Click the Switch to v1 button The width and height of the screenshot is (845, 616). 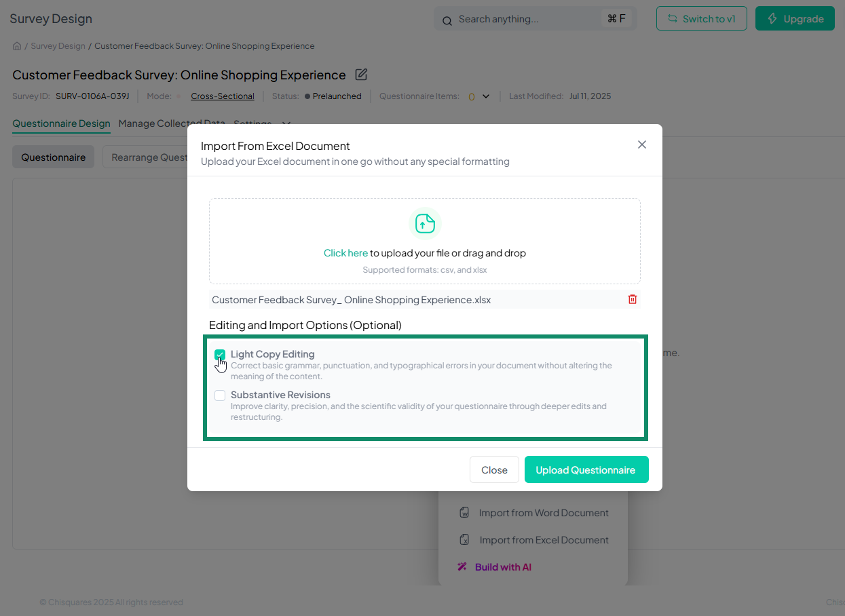[701, 19]
